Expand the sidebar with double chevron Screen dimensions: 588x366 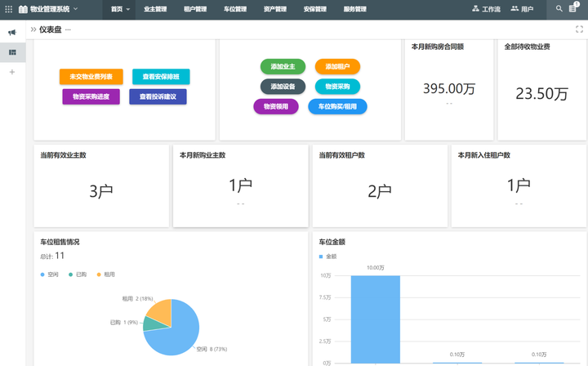coord(33,29)
